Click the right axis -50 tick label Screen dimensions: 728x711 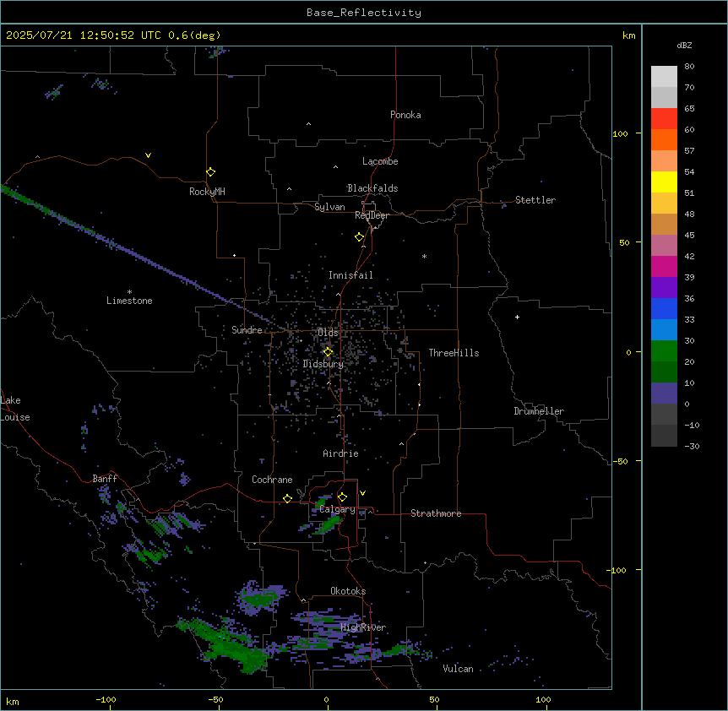point(620,461)
